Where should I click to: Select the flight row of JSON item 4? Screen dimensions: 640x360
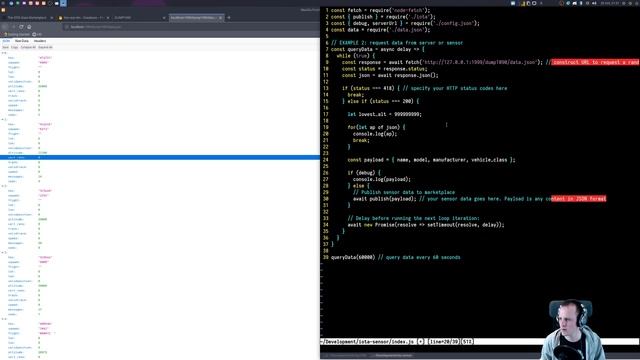click(160, 333)
